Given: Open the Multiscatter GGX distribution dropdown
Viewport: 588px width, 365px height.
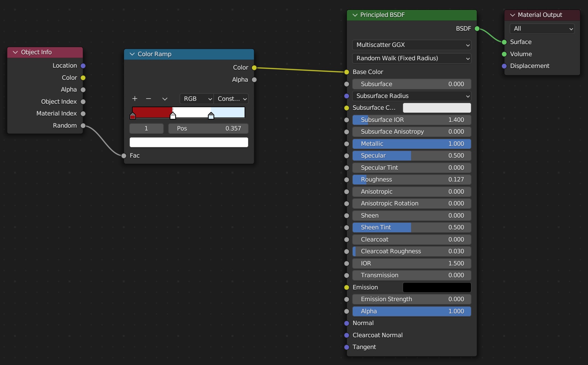Looking at the screenshot, I should pos(411,45).
